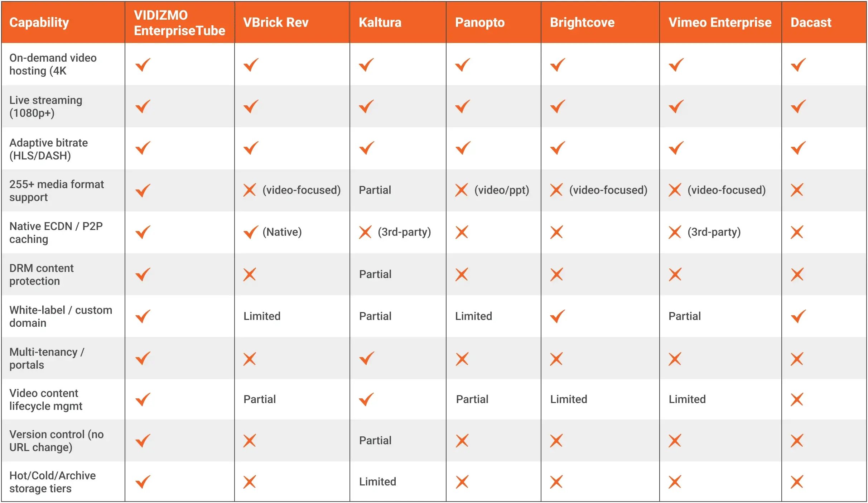Select the Brightcove column header

pos(582,23)
